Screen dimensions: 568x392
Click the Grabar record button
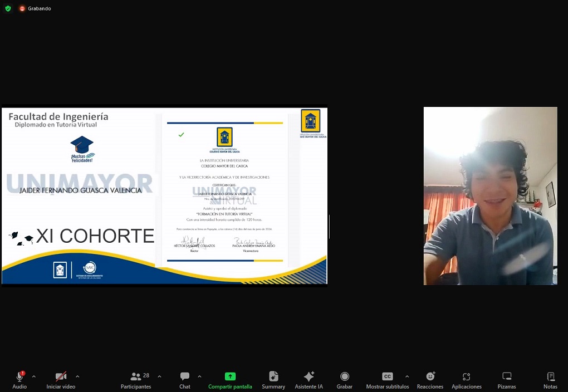point(345,380)
